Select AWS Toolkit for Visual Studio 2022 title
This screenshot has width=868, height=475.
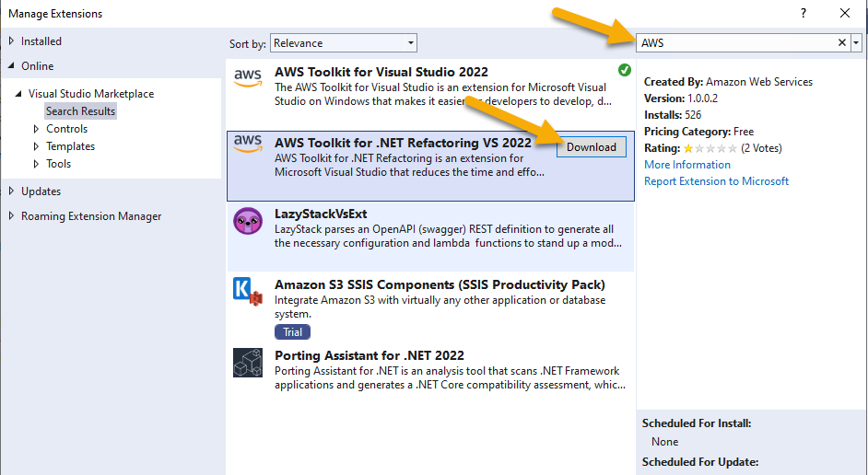pos(381,72)
